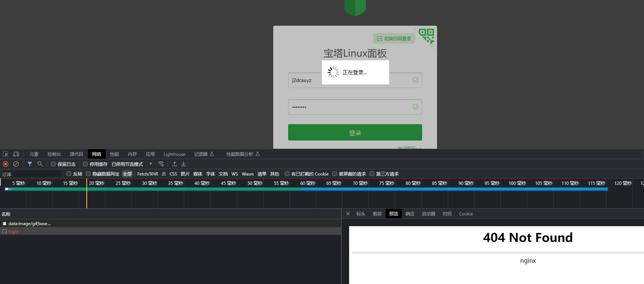Filter requests by CSS type
This screenshot has height=284, width=644.
click(x=173, y=174)
